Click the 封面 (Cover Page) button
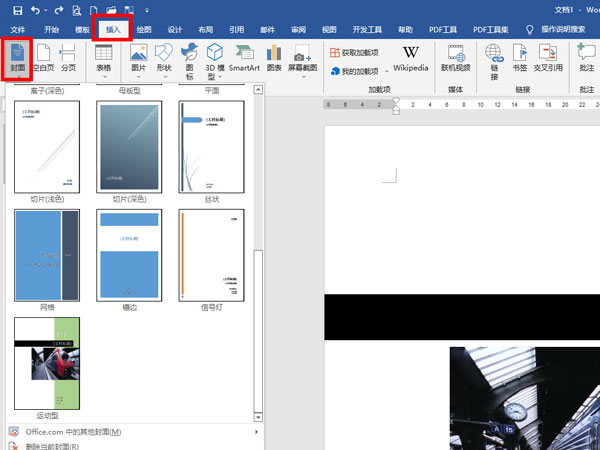Viewport: 600px width, 450px height. pyautogui.click(x=18, y=58)
